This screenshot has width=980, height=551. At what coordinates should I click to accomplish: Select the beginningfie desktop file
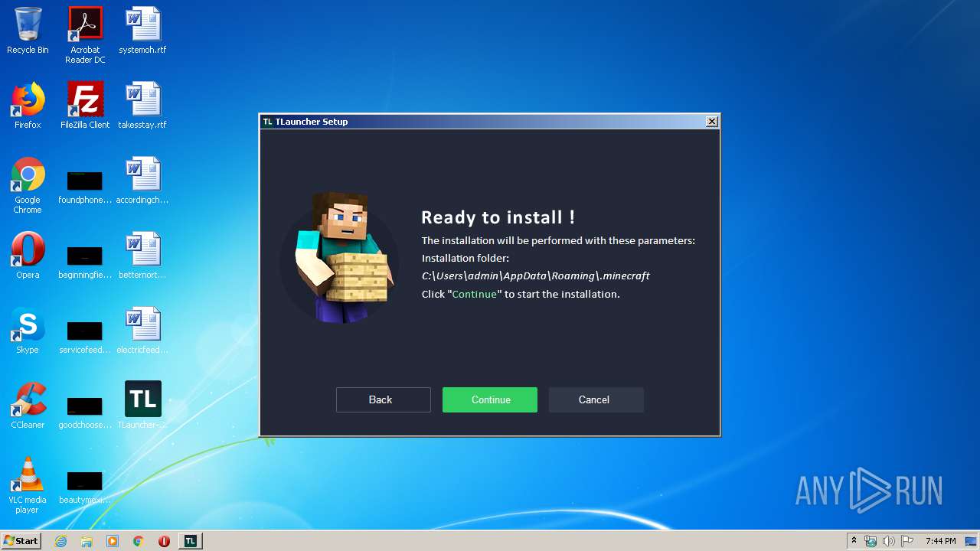click(85, 262)
